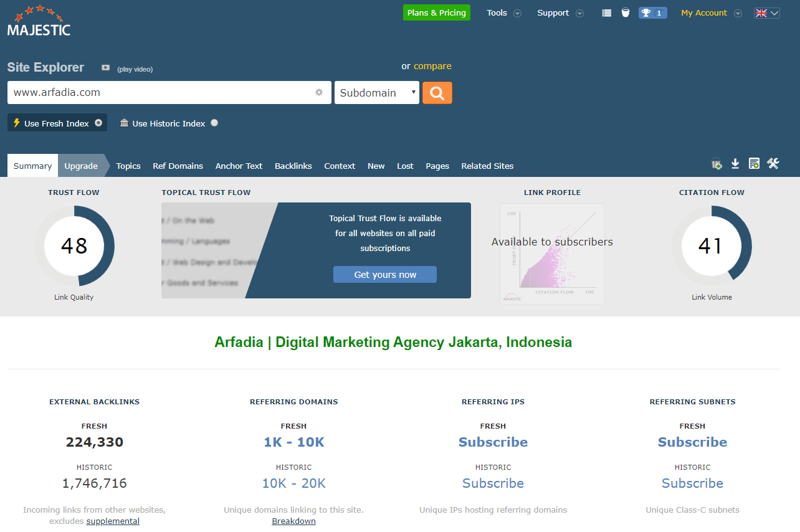Switch to the Pages tab
Viewport: 800px width, 532px height.
437,166
